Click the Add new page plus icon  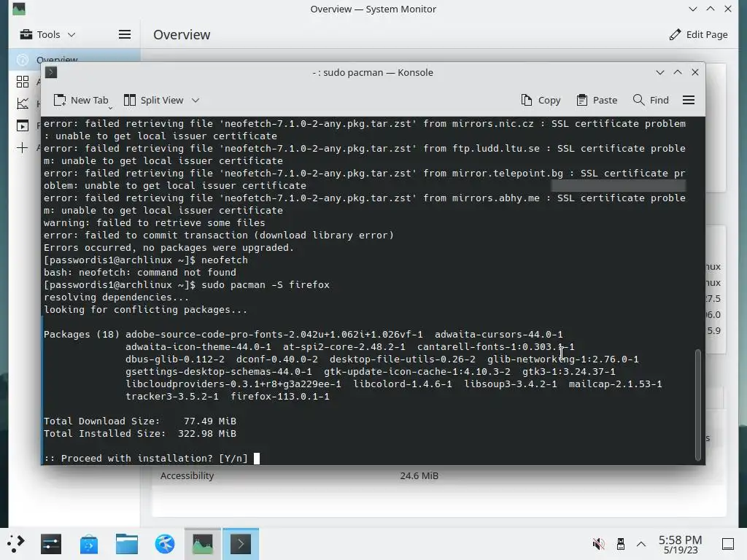point(23,147)
